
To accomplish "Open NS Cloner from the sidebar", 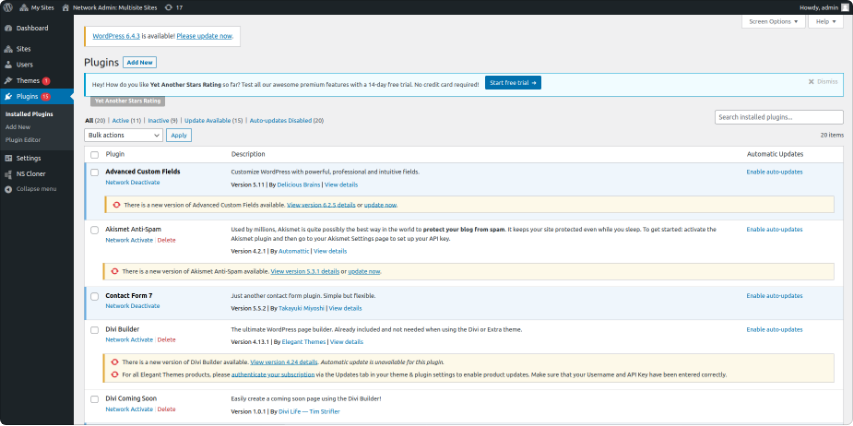I will (32, 173).
